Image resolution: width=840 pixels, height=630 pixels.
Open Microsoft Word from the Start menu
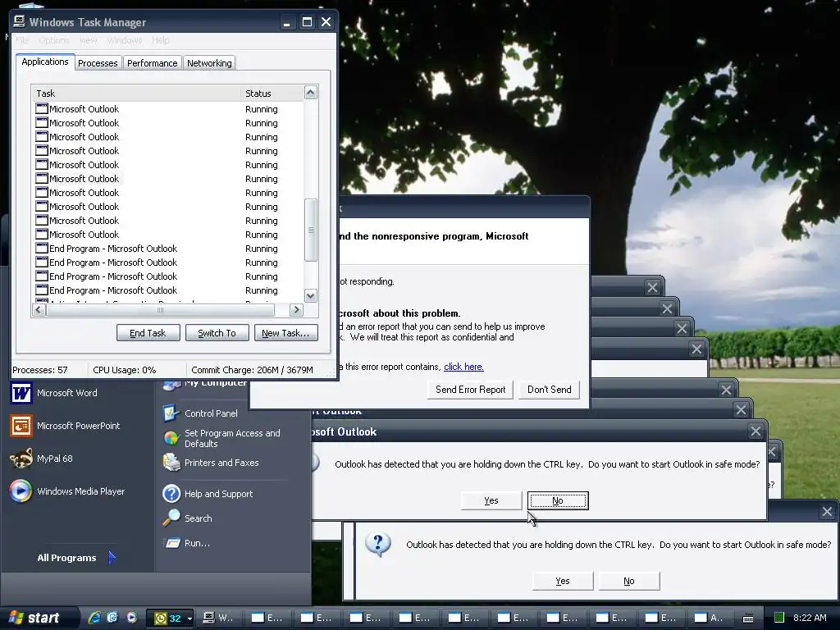click(54, 393)
